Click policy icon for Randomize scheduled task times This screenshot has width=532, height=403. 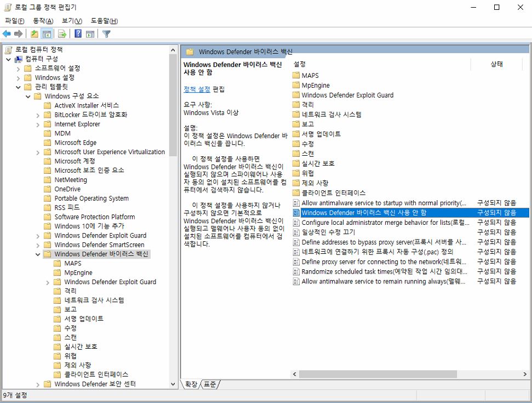296,271
